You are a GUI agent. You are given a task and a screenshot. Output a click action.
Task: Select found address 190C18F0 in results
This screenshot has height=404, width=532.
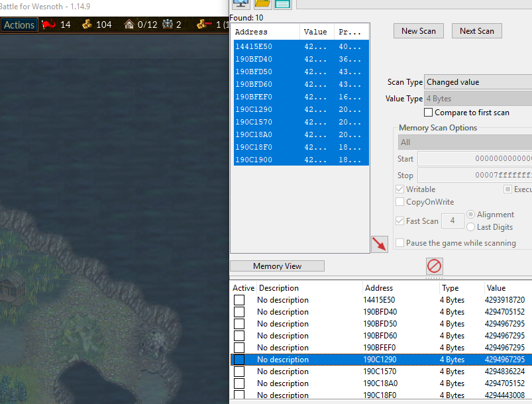[x=301, y=147]
